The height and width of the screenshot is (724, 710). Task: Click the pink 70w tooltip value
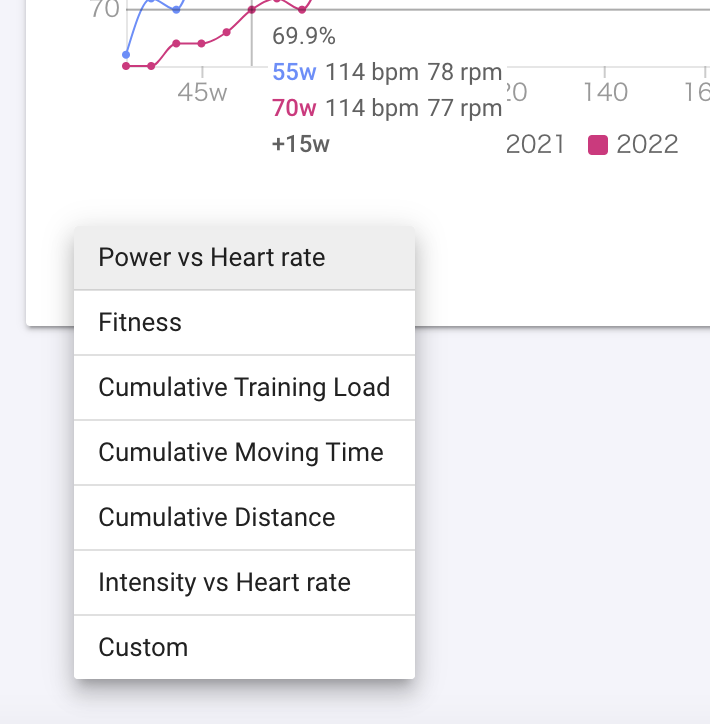pyautogui.click(x=294, y=108)
